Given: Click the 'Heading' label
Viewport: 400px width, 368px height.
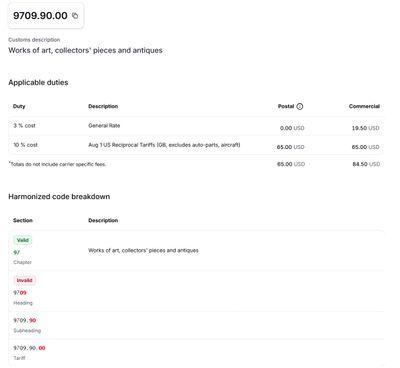Looking at the screenshot, I should (23, 303).
